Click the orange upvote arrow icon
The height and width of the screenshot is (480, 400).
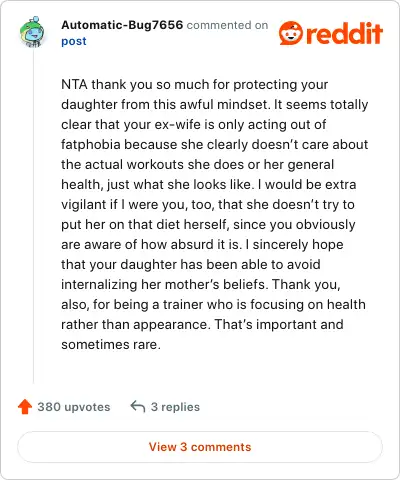[x=25, y=407]
